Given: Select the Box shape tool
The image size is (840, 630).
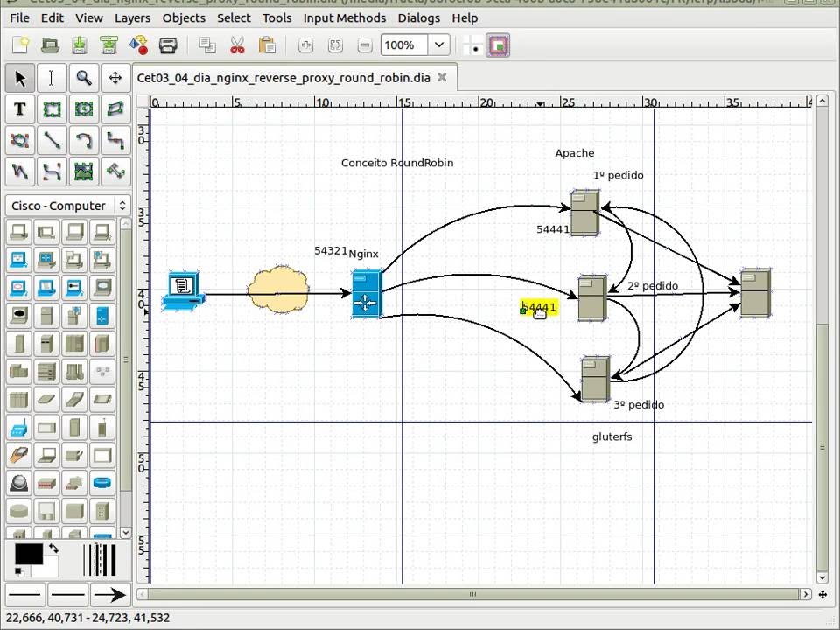Looking at the screenshot, I should pos(52,109).
